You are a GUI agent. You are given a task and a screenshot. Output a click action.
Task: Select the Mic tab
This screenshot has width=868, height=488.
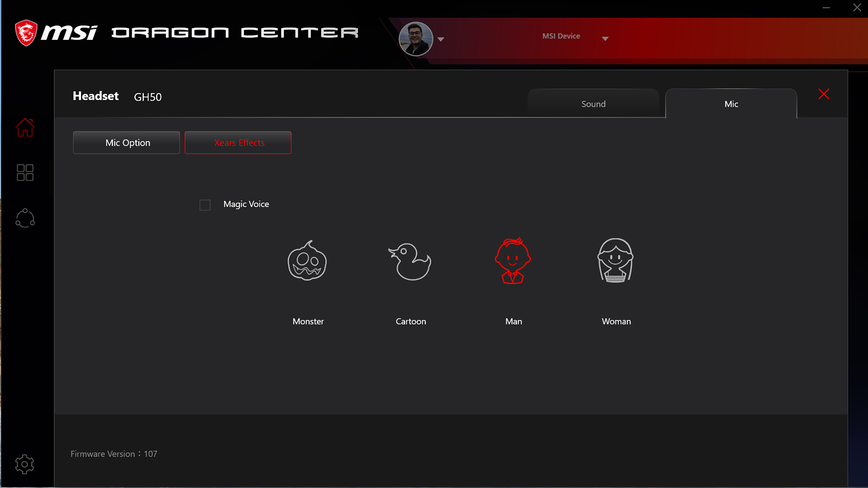coord(731,104)
